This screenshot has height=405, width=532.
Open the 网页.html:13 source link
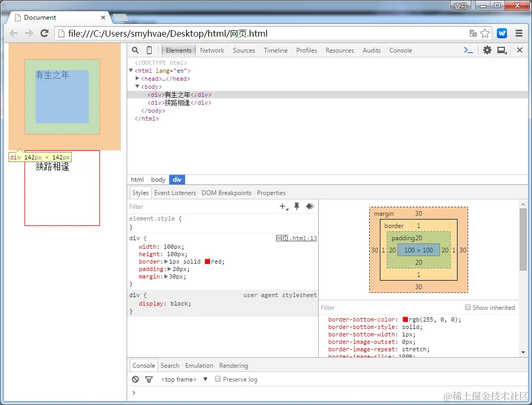click(296, 238)
